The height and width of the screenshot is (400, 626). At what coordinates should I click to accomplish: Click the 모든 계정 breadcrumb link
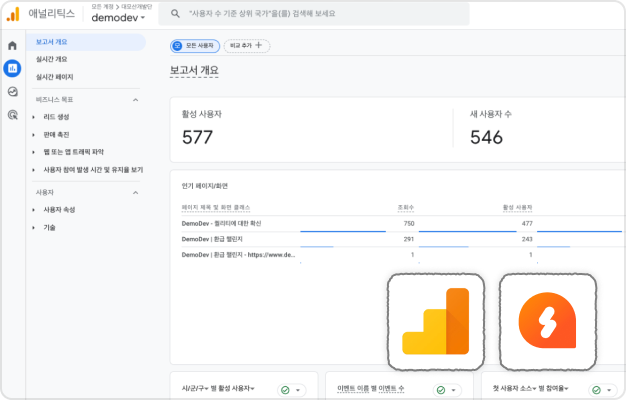[103, 7]
